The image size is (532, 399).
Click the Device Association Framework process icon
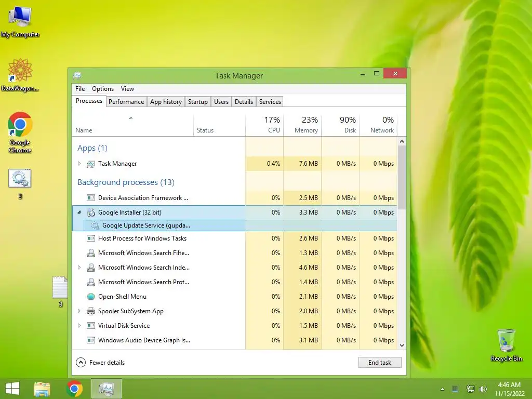pyautogui.click(x=90, y=198)
